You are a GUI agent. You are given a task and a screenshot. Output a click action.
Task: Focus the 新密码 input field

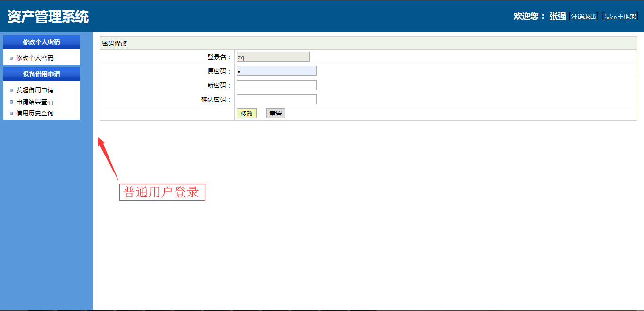tap(276, 85)
